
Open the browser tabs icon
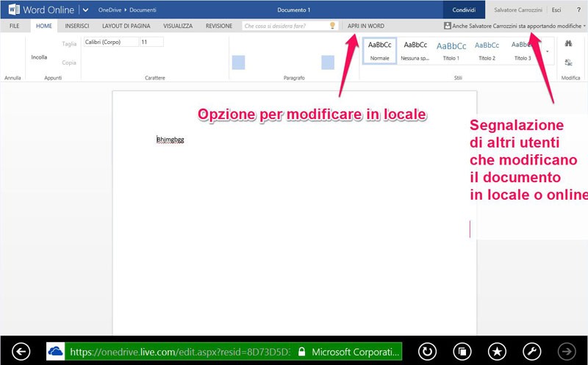pos(462,352)
